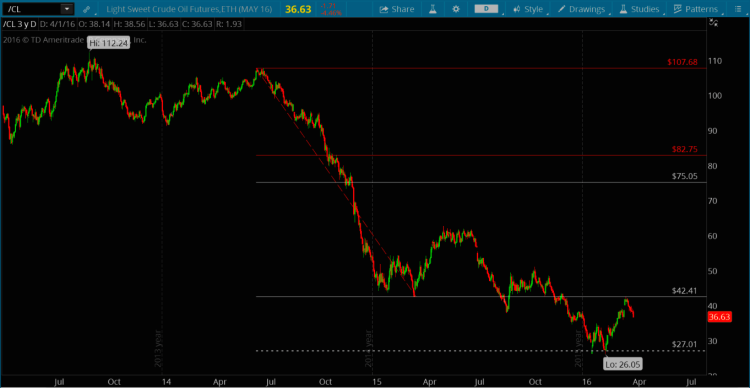Image resolution: width=750 pixels, height=388 pixels.
Task: Select the $107.68 red price level label
Action: [x=683, y=62]
